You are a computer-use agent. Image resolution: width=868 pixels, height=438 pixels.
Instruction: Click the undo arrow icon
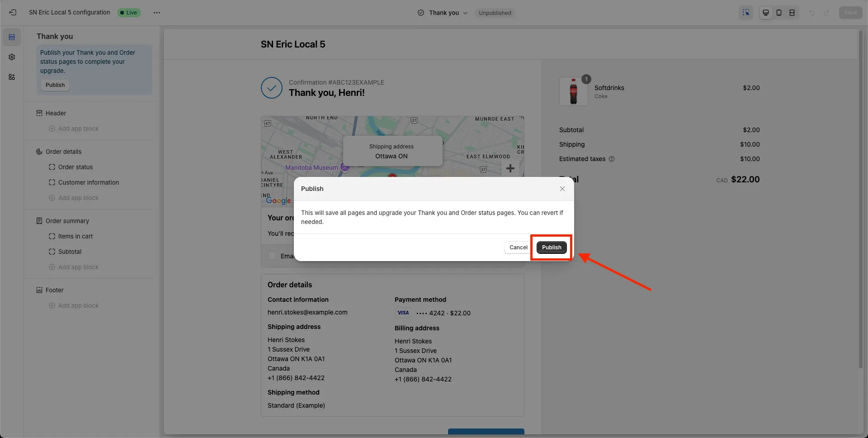(x=812, y=13)
